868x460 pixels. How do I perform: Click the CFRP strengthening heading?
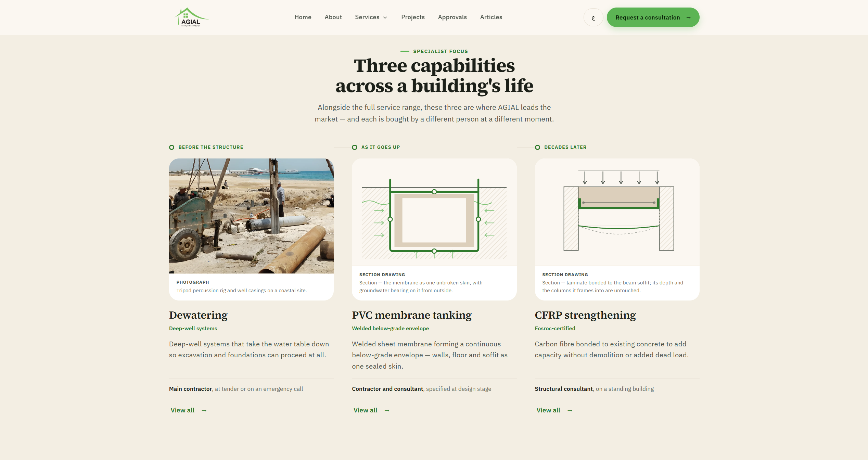click(x=585, y=315)
